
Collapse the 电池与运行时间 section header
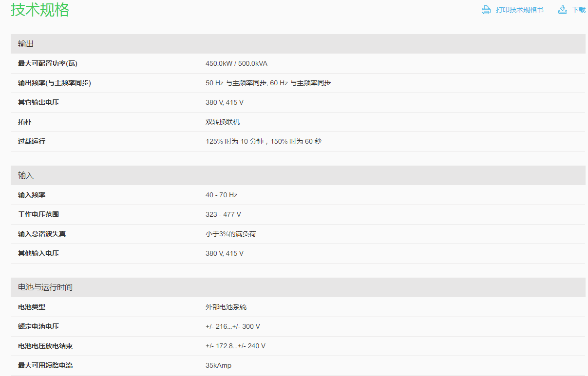tap(298, 287)
